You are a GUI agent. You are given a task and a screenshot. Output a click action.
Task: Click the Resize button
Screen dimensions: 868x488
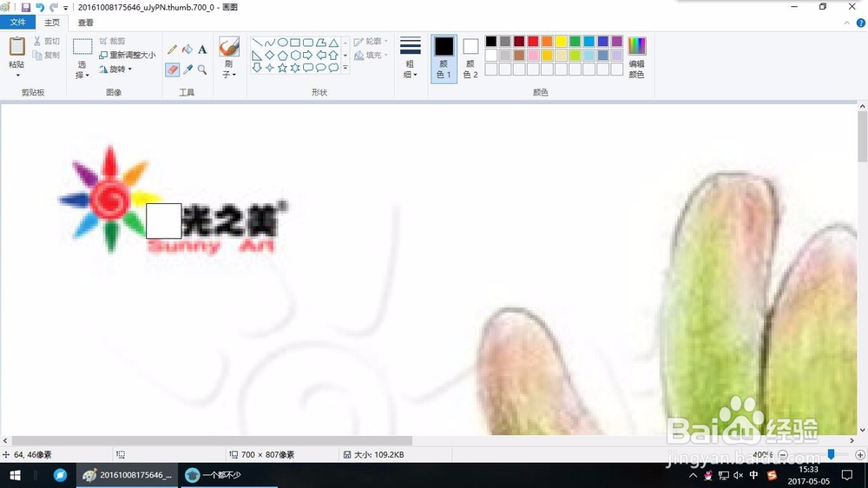[128, 55]
